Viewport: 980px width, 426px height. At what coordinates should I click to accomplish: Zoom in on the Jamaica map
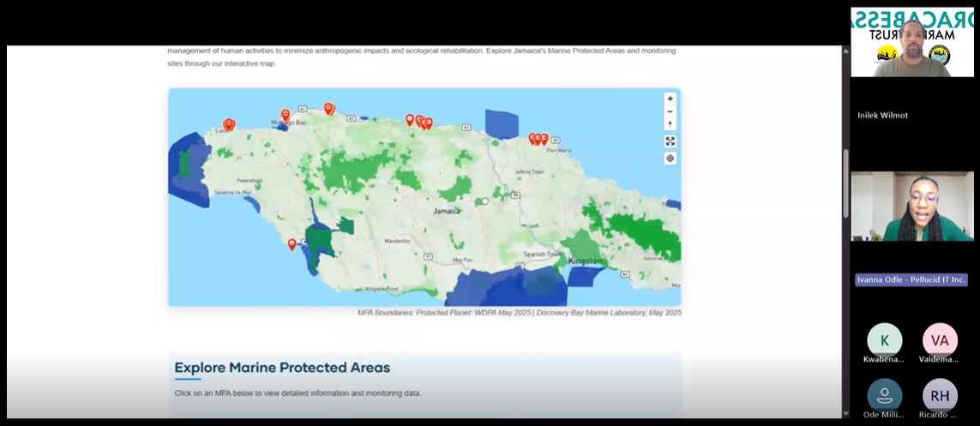click(x=670, y=99)
